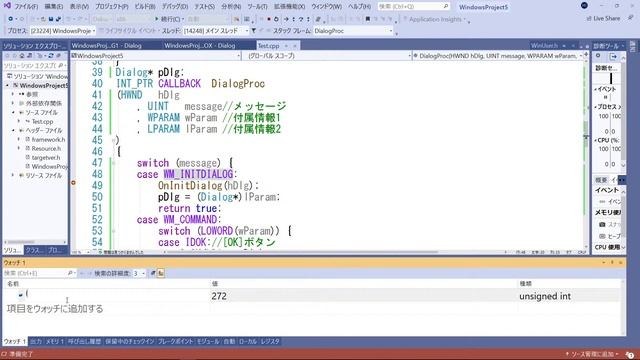Click the Live Share button
Viewport: 640px width, 360px height.
click(603, 19)
